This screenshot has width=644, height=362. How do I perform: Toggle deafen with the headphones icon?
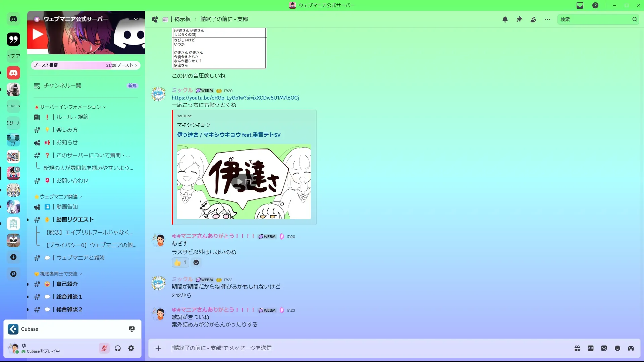[x=118, y=348]
